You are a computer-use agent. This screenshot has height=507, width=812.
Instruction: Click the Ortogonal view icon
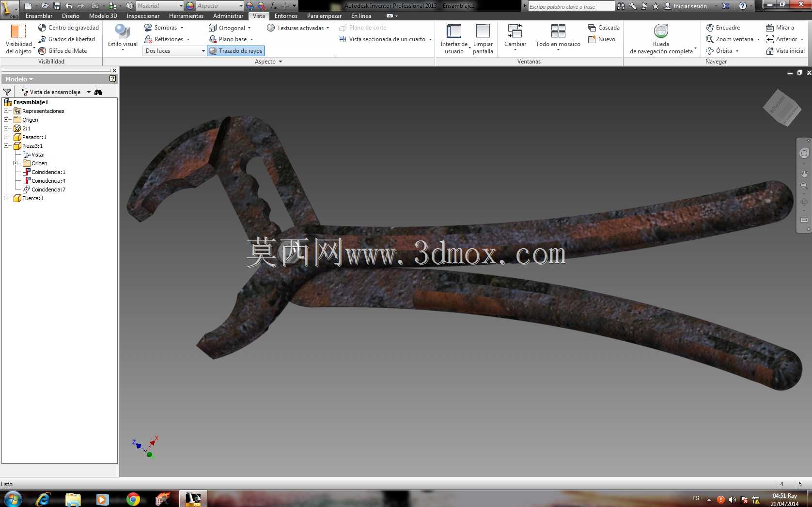pos(212,28)
